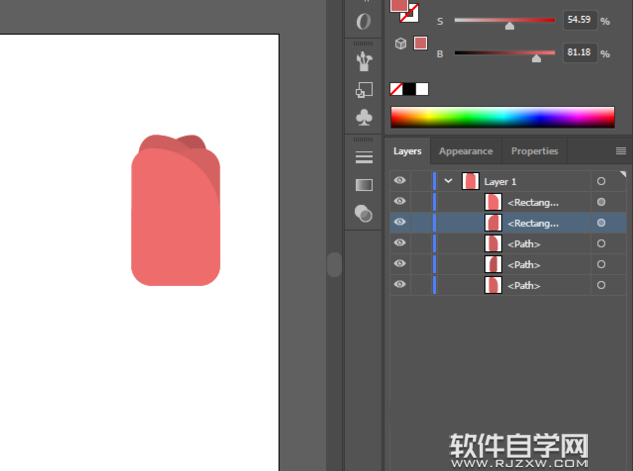Switch to the Appearance tab
Viewport: 633px width, 471px height.
(x=466, y=151)
